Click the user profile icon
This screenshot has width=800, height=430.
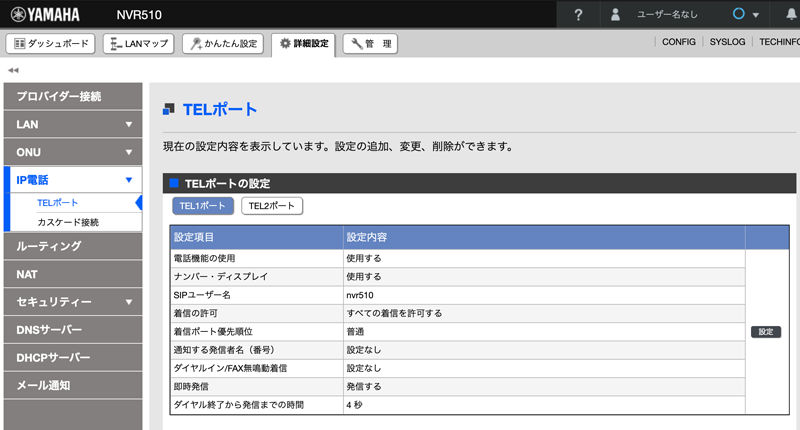(615, 14)
